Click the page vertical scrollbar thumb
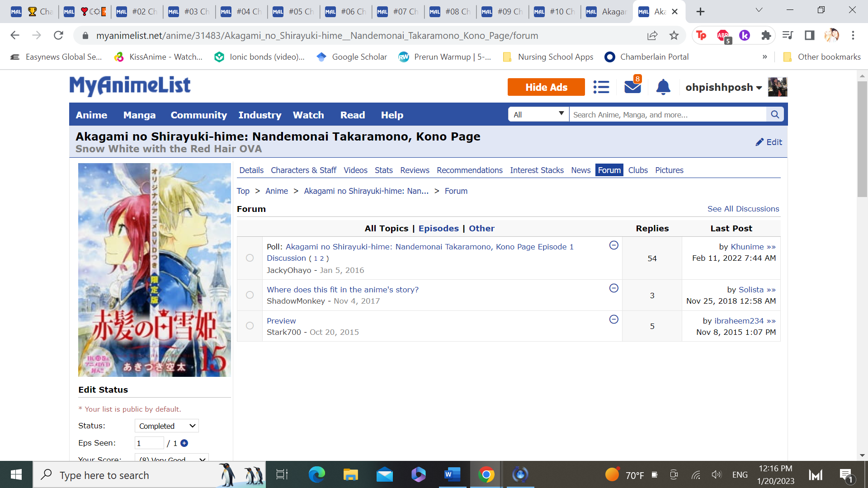This screenshot has width=868, height=488. (x=862, y=139)
